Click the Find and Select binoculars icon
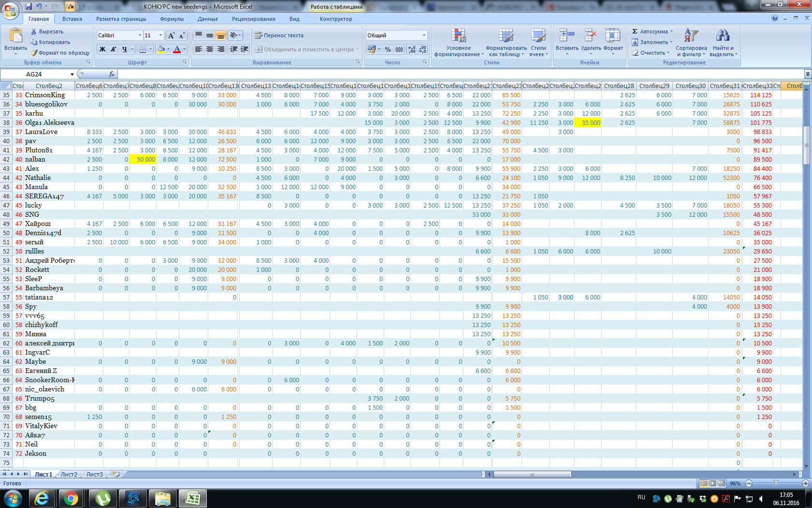The height and width of the screenshot is (508, 812). tap(723, 36)
